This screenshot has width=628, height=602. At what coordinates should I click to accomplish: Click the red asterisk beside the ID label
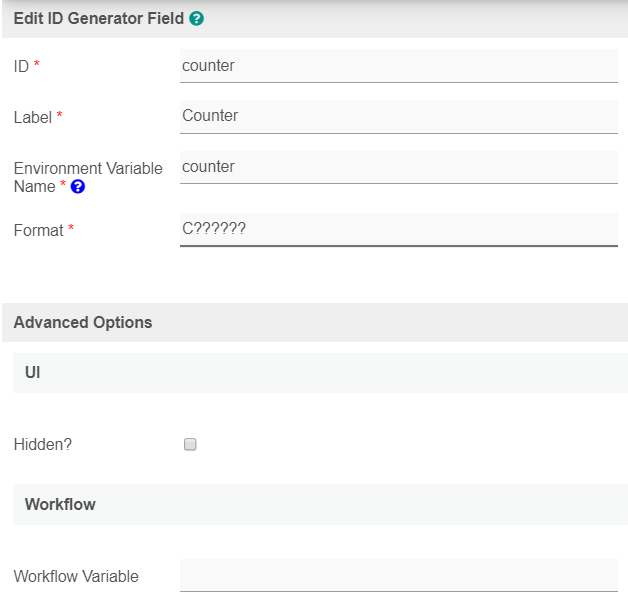pyautogui.click(x=37, y=66)
